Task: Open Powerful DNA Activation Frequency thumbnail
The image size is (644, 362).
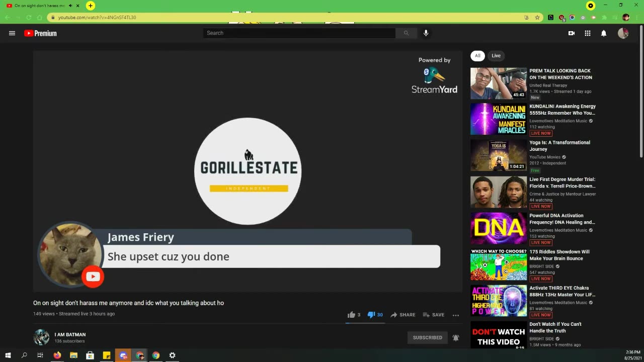Action: [499, 228]
